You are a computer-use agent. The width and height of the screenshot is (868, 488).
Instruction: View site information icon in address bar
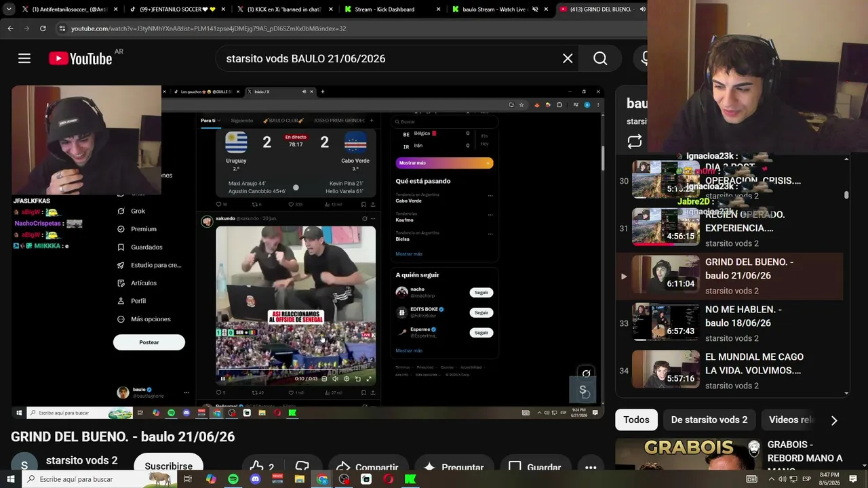62,28
